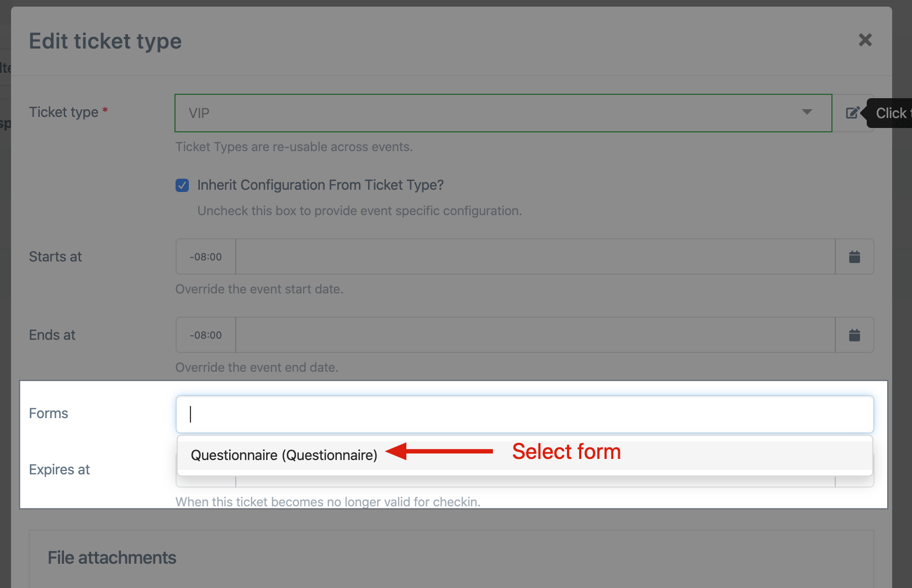Click the Starts at -08:00 timezone label
The width and height of the screenshot is (912, 588).
206,256
